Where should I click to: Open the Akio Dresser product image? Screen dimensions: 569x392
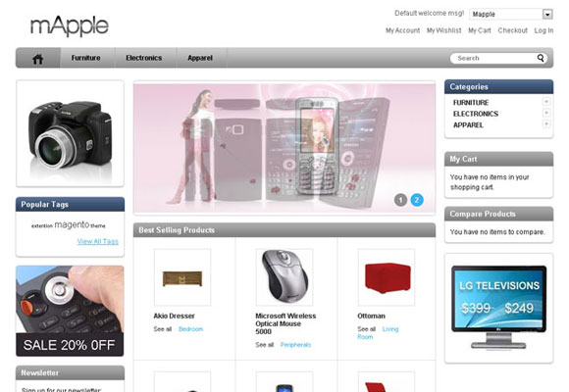(182, 277)
